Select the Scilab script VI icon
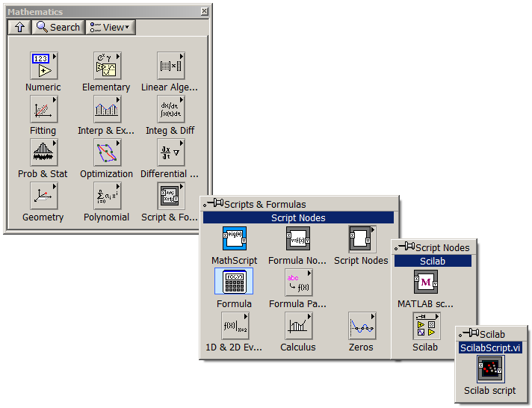The image size is (532, 408). pos(491,369)
